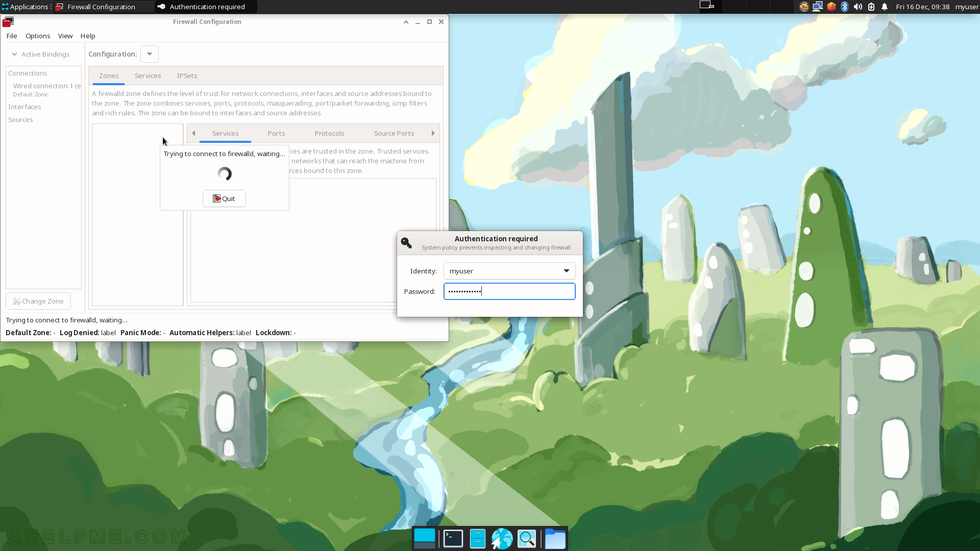Show earlier zone tabs with the left arrow
This screenshot has width=980, height=551.
pyautogui.click(x=193, y=133)
